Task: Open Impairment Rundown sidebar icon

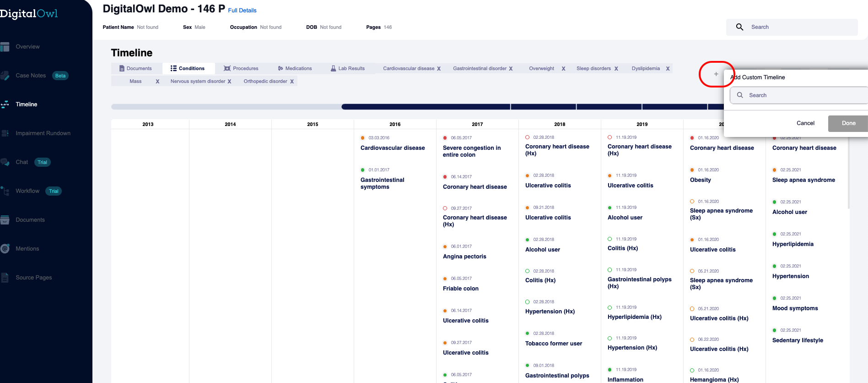Action: [5, 133]
